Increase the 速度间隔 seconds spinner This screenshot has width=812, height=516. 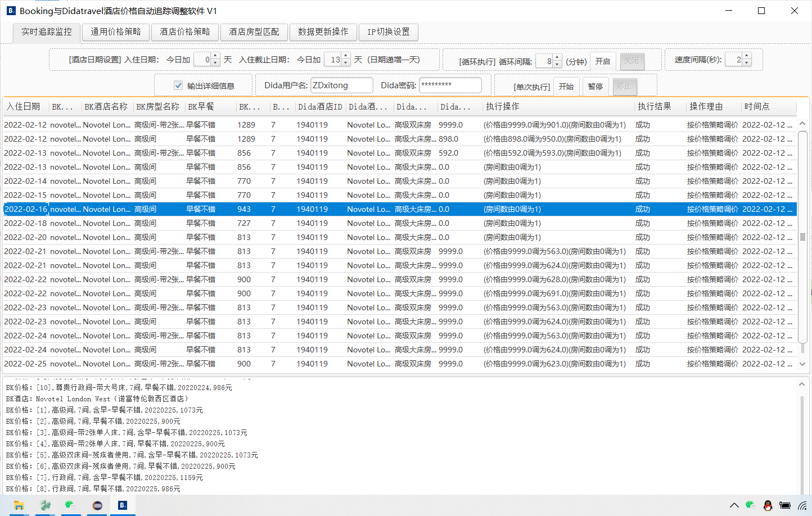747,56
